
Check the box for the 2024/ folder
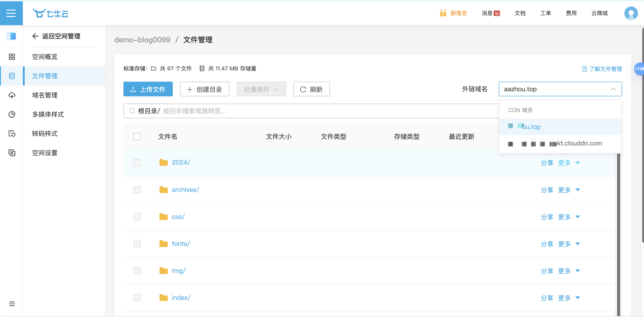click(x=137, y=163)
